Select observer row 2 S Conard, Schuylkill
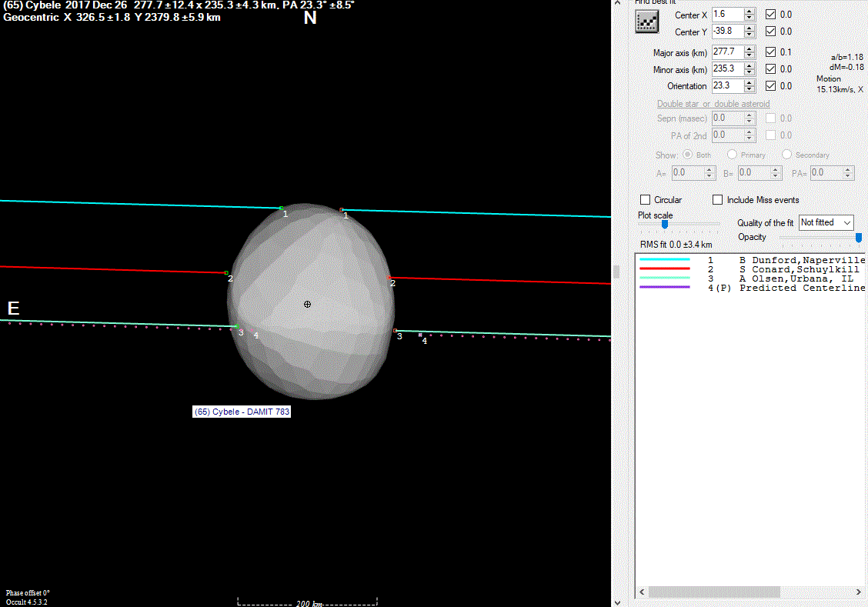The width and height of the screenshot is (868, 607). coord(750,269)
